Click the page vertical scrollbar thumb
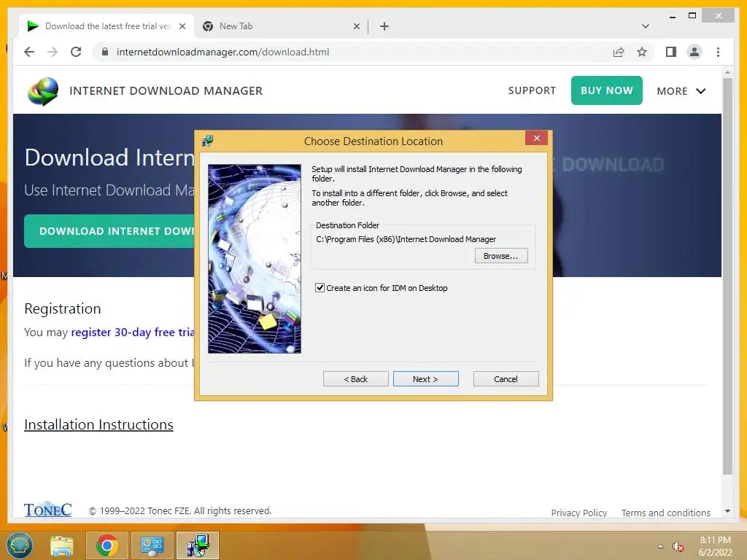Image resolution: width=747 pixels, height=560 pixels. point(727,276)
